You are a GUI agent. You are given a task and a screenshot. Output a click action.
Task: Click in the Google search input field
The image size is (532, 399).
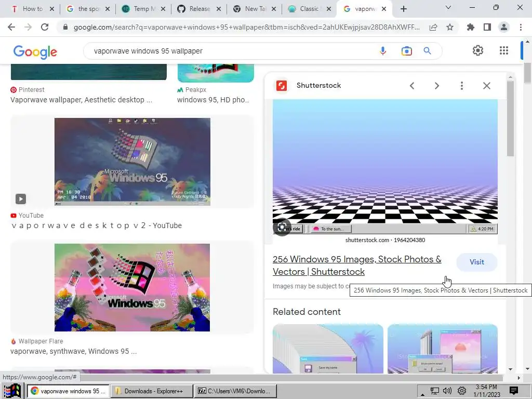(x=232, y=51)
